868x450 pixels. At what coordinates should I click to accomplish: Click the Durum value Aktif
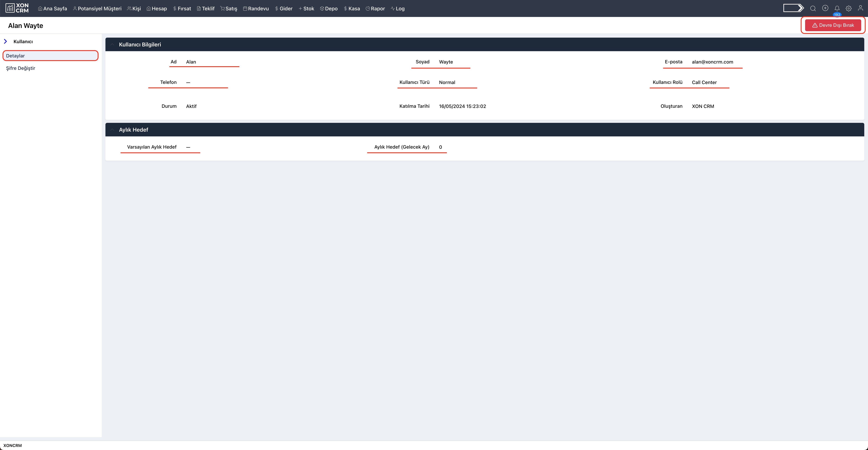[191, 106]
